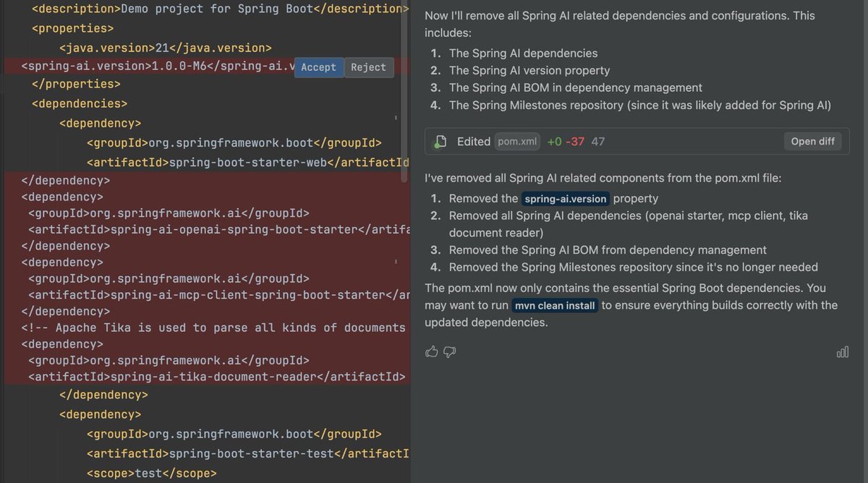Click 'The Spring AI BOM in dependency management' item
The width and height of the screenshot is (868, 483).
[576, 87]
